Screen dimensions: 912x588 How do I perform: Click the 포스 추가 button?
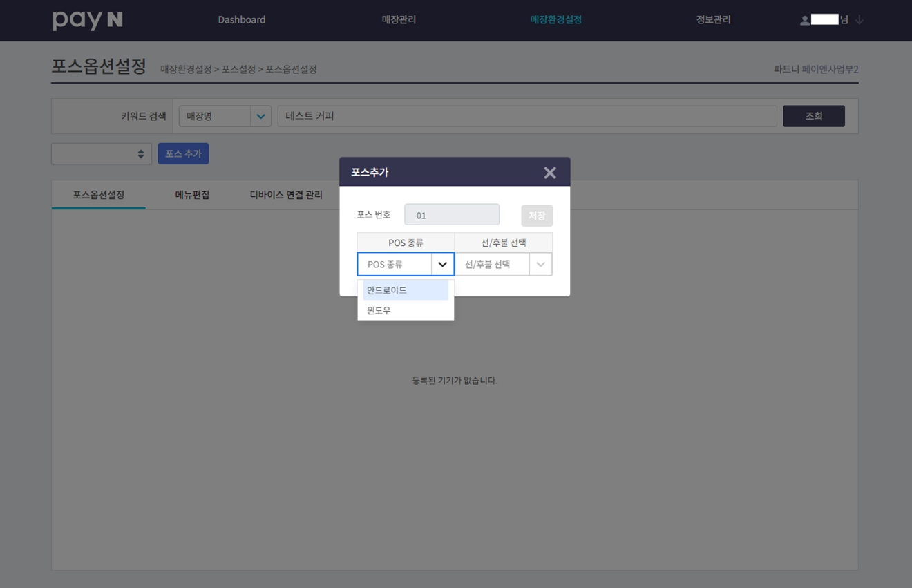[x=183, y=153]
